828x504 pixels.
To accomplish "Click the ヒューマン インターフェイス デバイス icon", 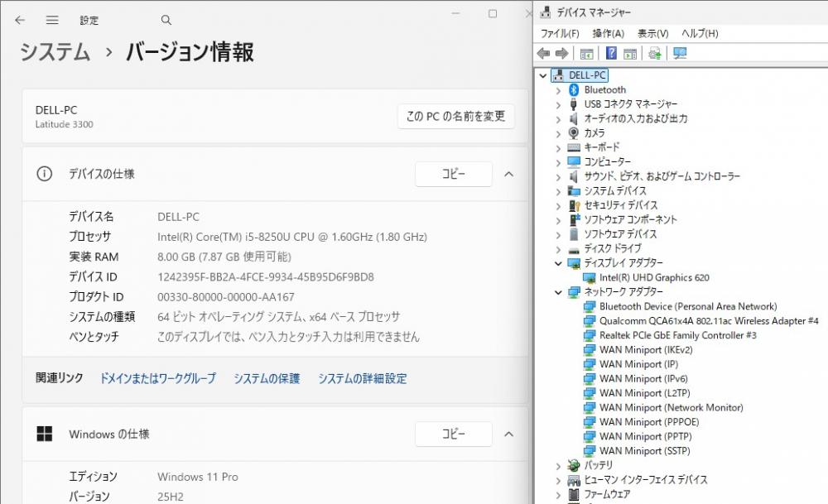I will coord(574,480).
